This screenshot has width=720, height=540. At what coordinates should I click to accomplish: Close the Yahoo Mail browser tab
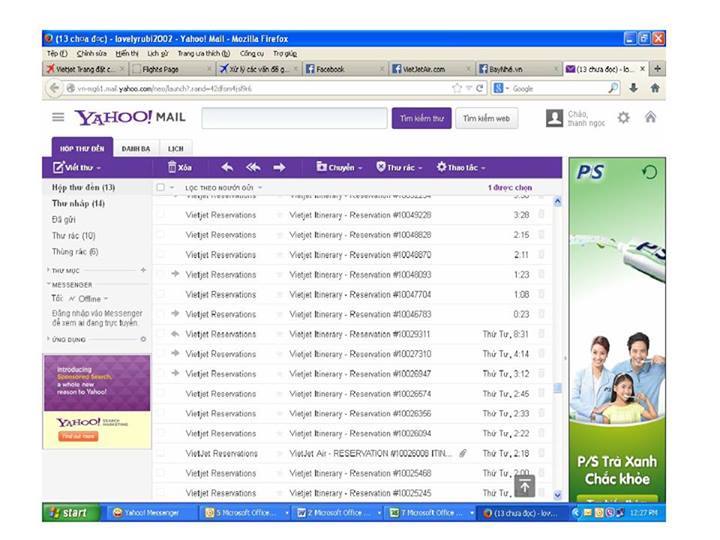(642, 69)
